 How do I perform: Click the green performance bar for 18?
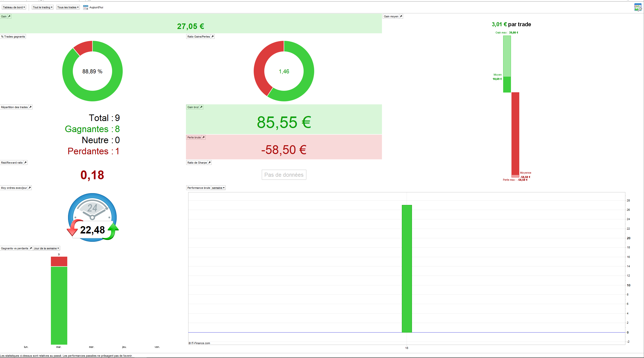[407, 268]
